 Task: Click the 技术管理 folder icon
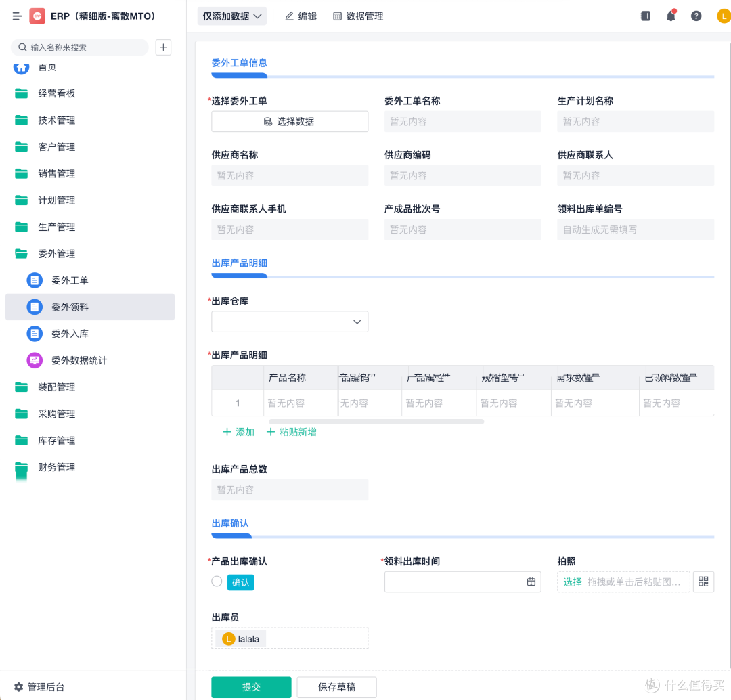[22, 121]
